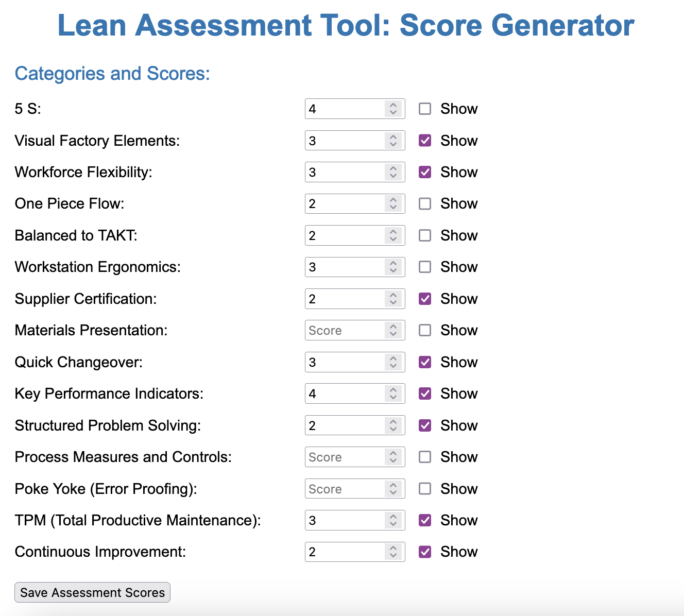Disable Show for Key Performance Indicators
This screenshot has width=684, height=616.
(x=424, y=393)
